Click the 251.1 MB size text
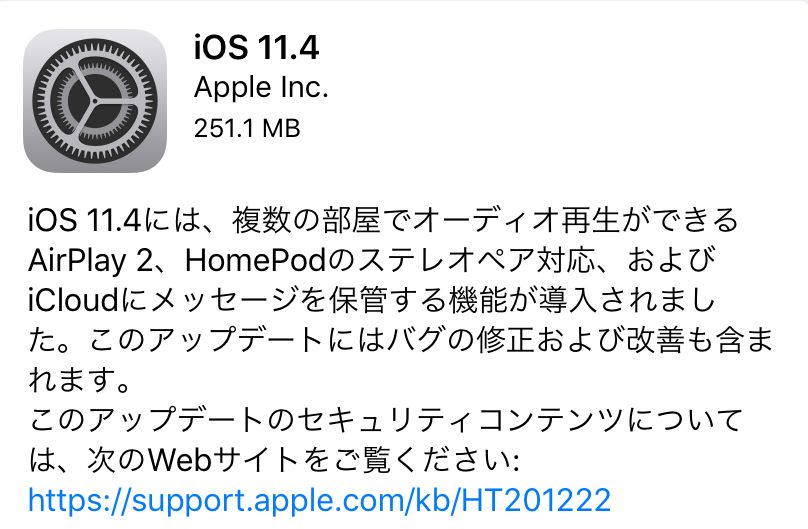The image size is (808, 529). pyautogui.click(x=247, y=128)
